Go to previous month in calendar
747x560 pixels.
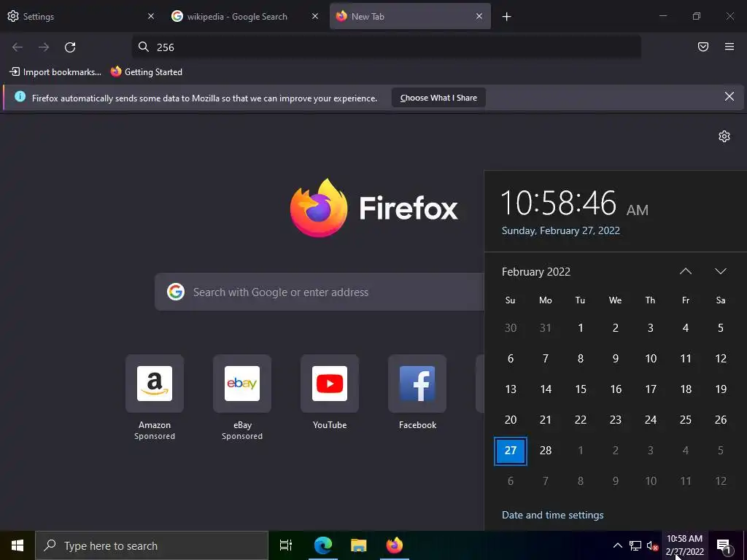686,271
